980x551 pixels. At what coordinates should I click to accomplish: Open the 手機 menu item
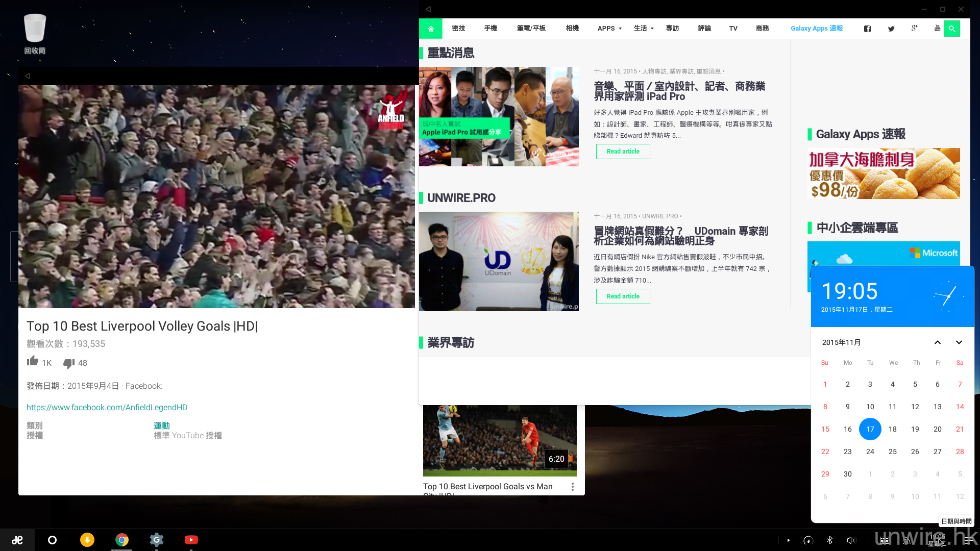tap(491, 29)
